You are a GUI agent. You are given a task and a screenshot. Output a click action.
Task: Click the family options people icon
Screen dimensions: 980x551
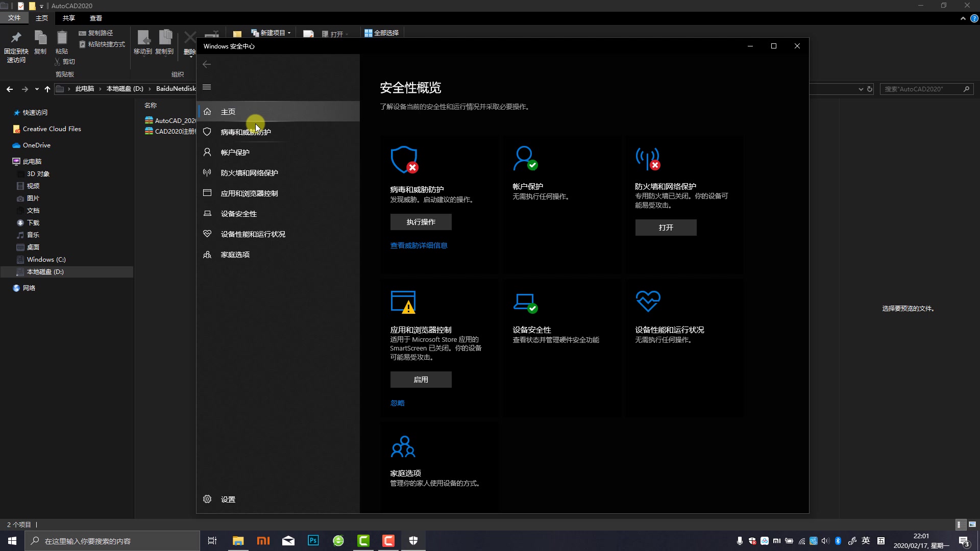click(403, 446)
